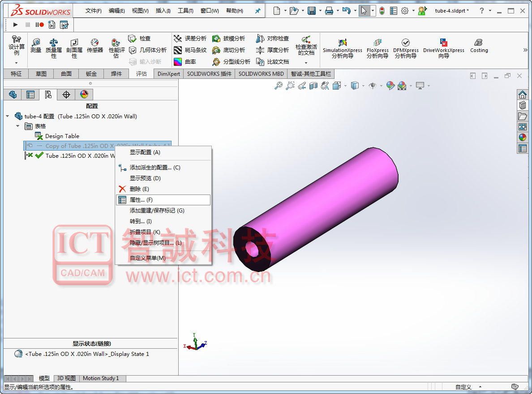Open the SOLIDWORKS MBD tab

click(x=261, y=74)
